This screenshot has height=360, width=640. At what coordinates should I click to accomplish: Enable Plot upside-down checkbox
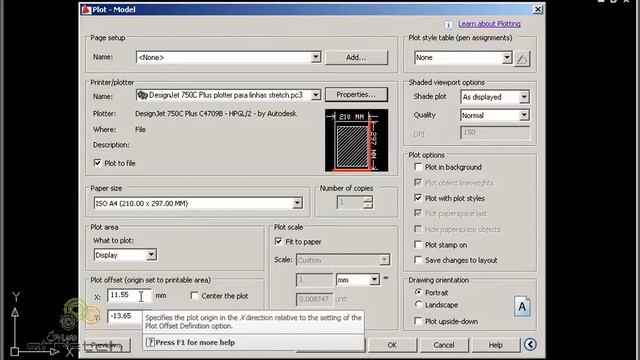[x=418, y=321]
